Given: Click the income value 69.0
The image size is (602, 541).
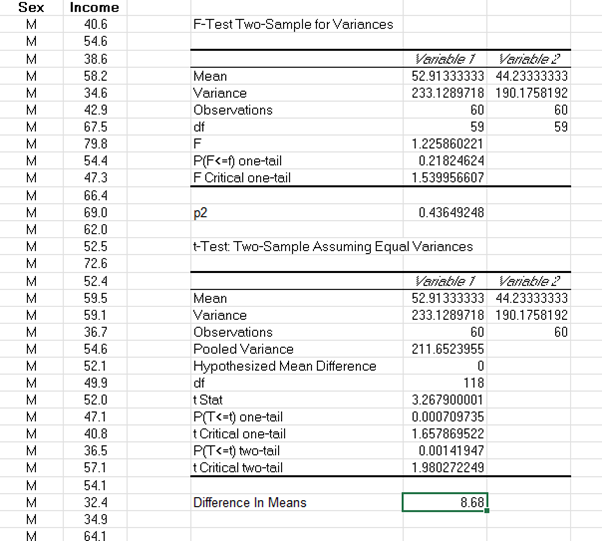Looking at the screenshot, I should coord(95,212).
